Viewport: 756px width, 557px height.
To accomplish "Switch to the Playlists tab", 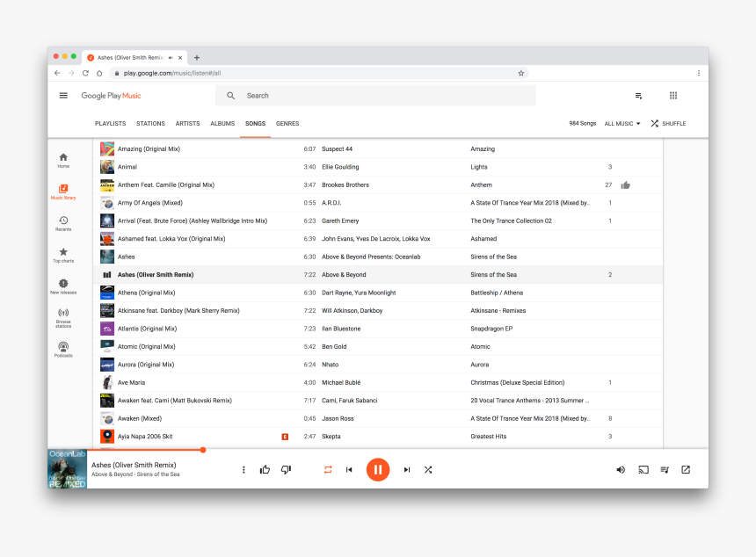I will 111,124.
